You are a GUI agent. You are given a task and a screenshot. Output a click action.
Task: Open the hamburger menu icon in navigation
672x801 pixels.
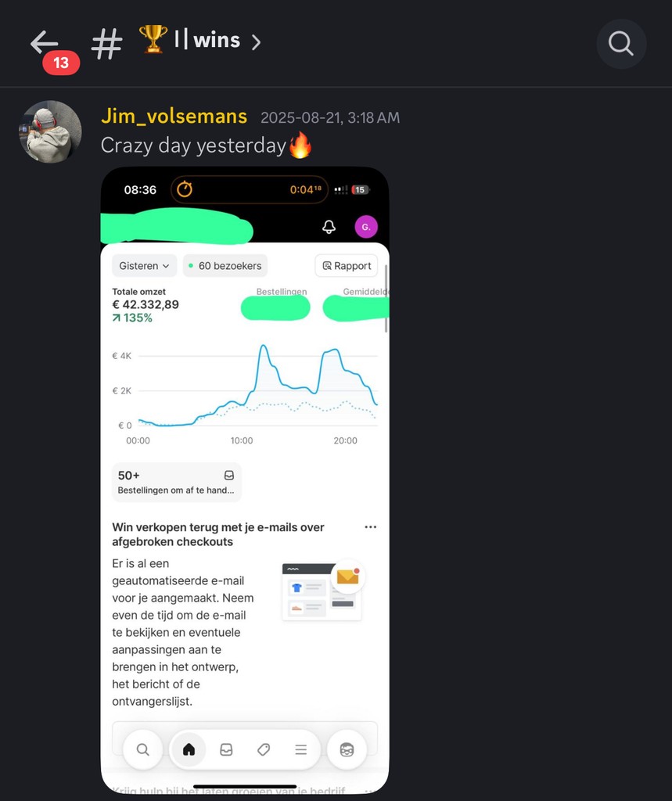point(300,749)
